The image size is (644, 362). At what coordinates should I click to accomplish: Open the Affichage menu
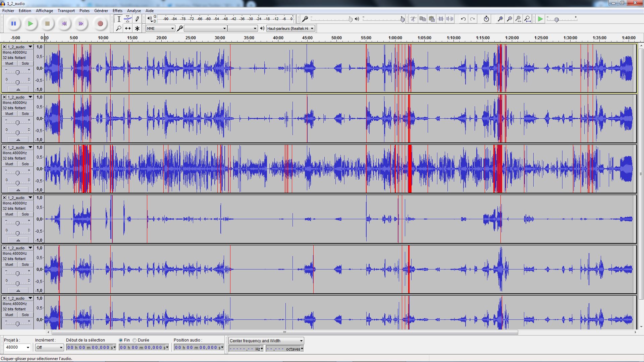click(44, 11)
